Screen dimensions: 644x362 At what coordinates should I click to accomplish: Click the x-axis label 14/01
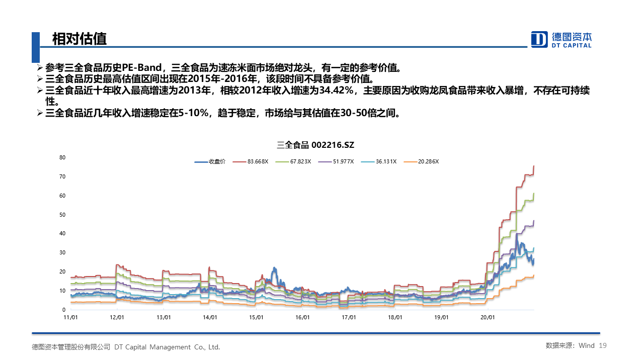point(210,318)
